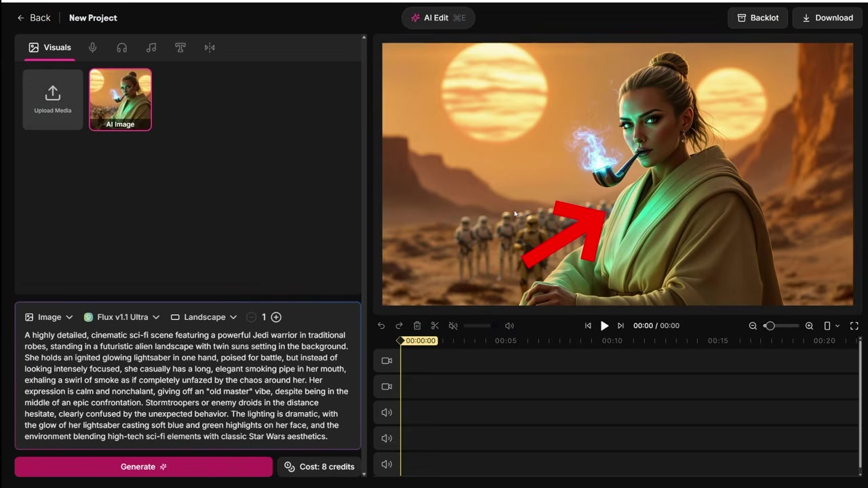The height and width of the screenshot is (488, 868).
Task: Open the Backlot button
Action: tap(758, 18)
